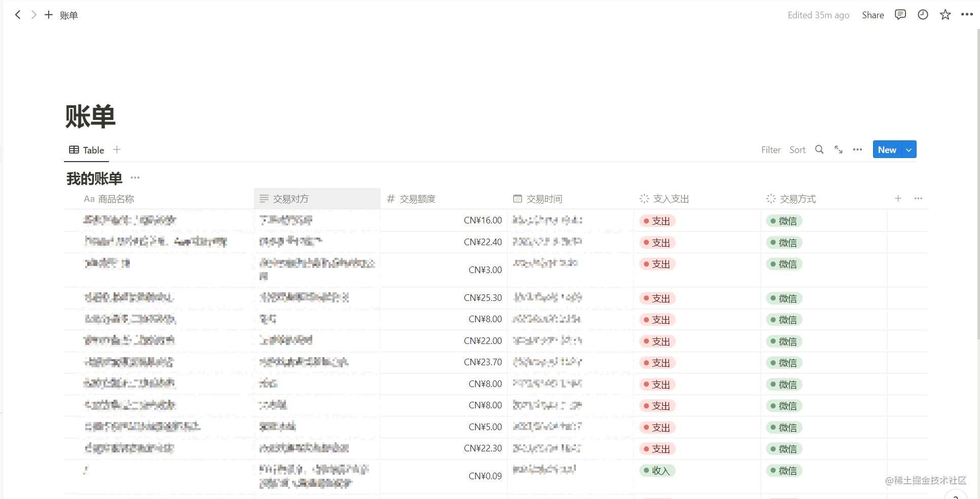Open 商品名称 column header
Viewport: 980px width, 499px height.
click(x=159, y=199)
